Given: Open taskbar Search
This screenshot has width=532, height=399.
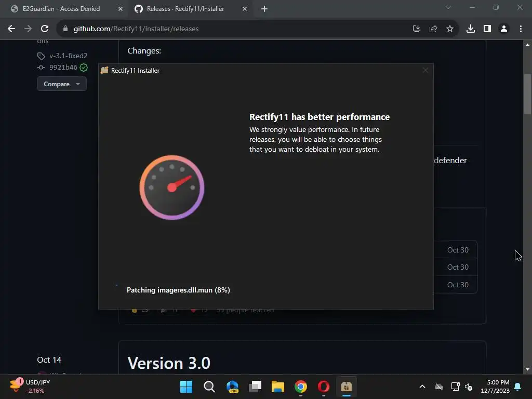Looking at the screenshot, I should coord(209,387).
